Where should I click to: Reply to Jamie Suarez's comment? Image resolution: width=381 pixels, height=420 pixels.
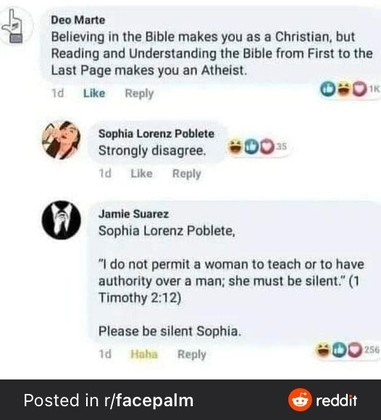(192, 354)
